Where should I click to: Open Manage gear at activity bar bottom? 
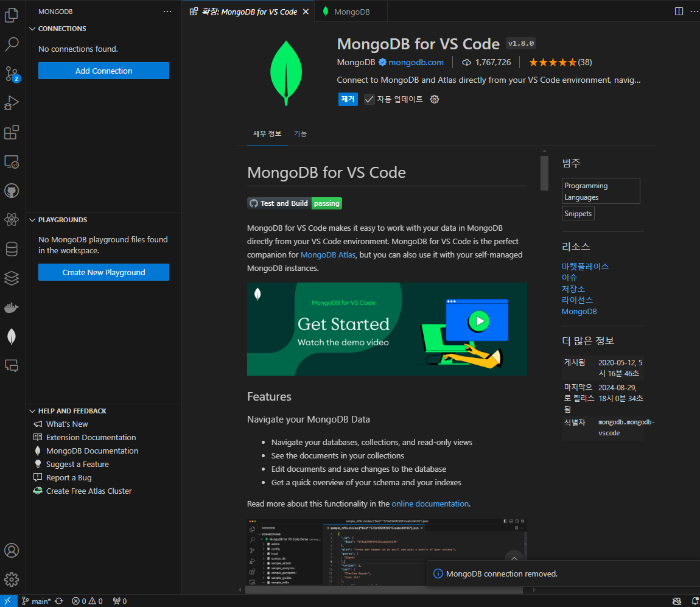12,580
